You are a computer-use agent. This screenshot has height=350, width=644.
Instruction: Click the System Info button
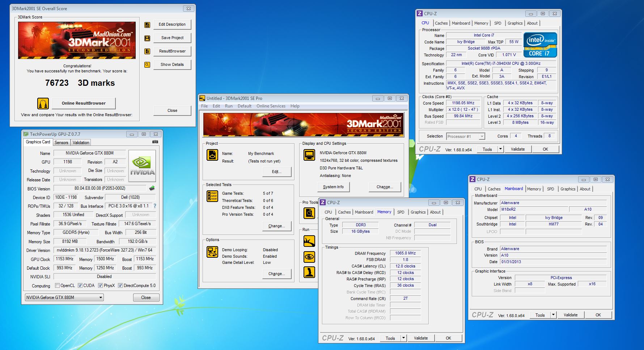333,187
